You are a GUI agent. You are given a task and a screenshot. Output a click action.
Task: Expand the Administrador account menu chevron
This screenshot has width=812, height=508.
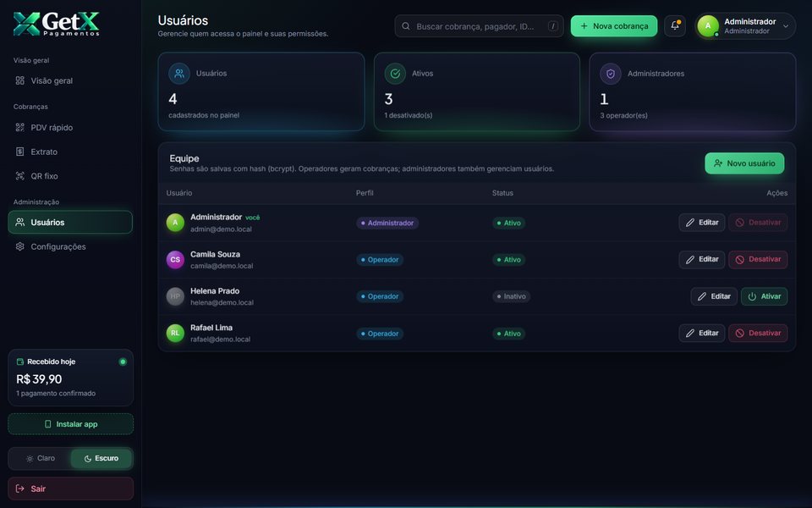pos(786,26)
